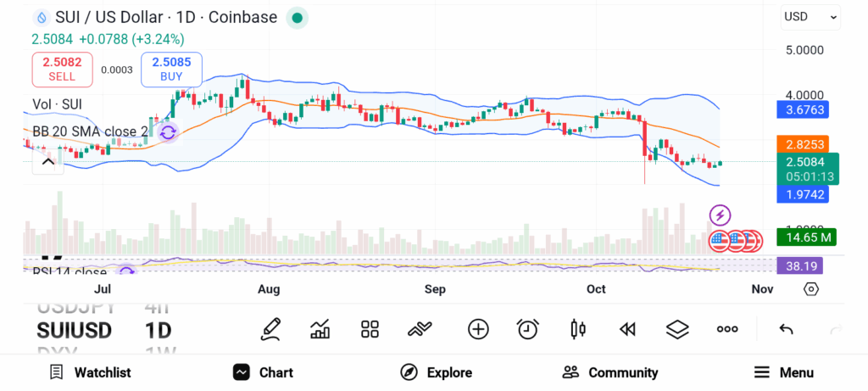
Task: Change chart type using the candlestick icon
Action: coord(578,329)
